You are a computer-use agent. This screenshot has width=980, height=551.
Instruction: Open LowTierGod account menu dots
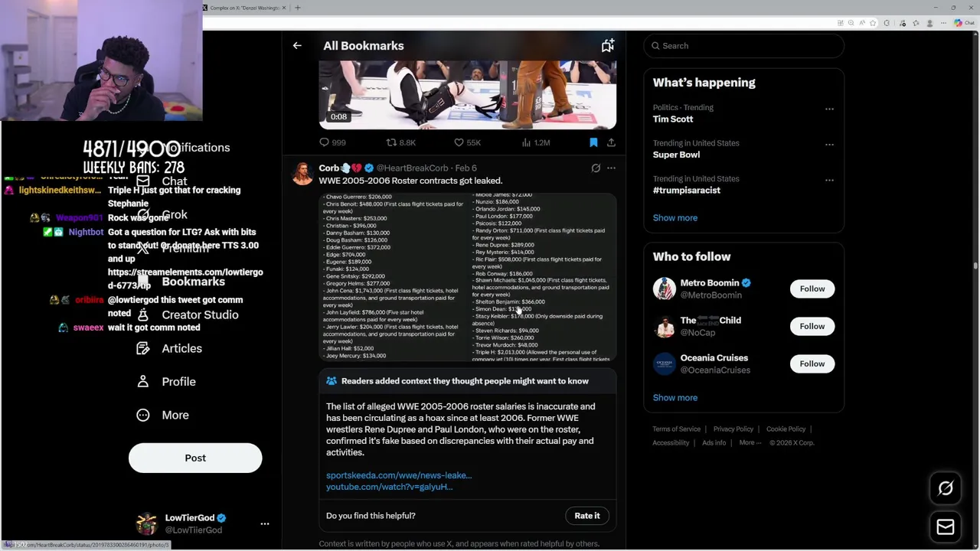(x=265, y=523)
